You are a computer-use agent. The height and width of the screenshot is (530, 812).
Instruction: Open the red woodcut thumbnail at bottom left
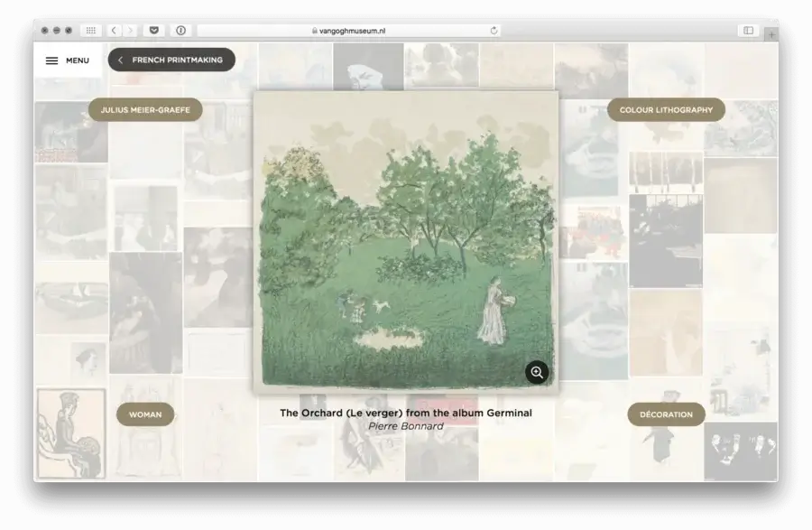[x=70, y=433]
